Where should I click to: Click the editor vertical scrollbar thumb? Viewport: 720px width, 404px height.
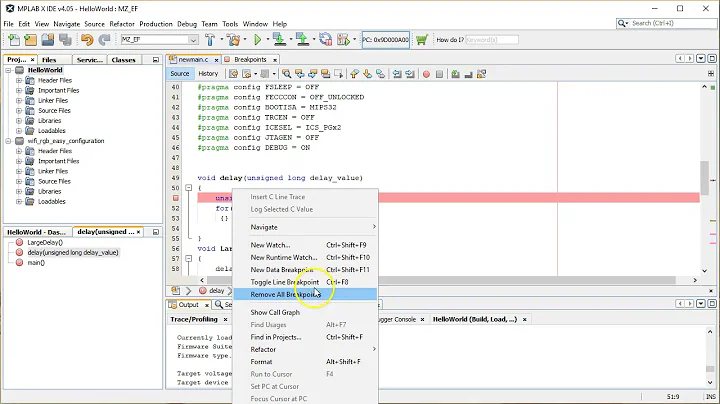point(704,178)
